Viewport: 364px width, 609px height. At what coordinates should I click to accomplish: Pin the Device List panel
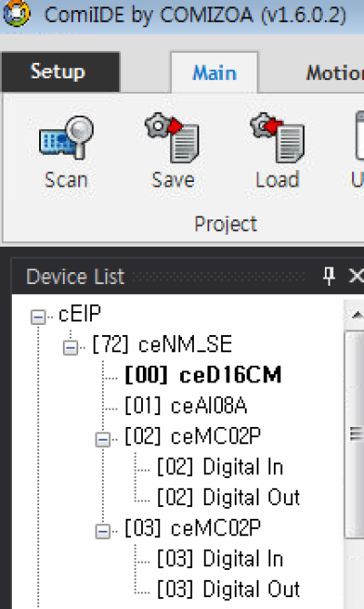pos(329,276)
